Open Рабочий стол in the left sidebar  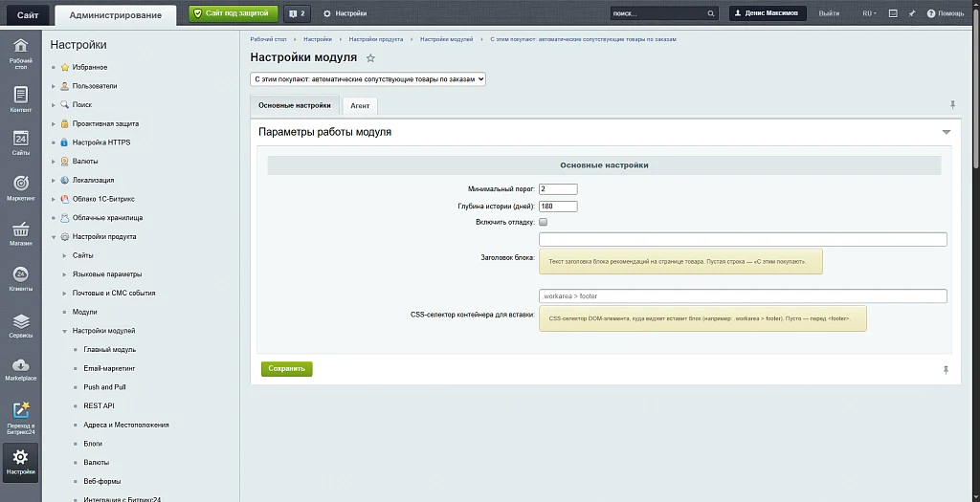[x=21, y=54]
